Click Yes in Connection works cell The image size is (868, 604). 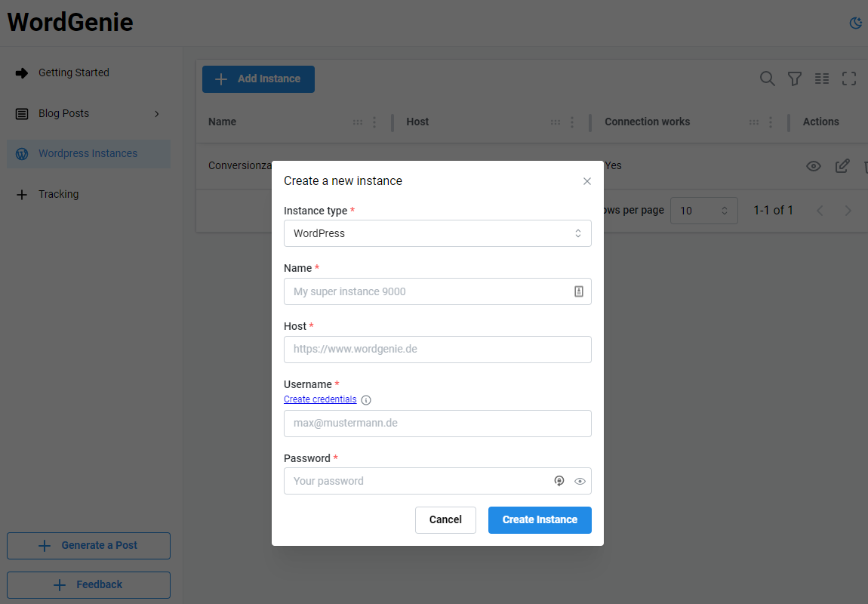613,166
